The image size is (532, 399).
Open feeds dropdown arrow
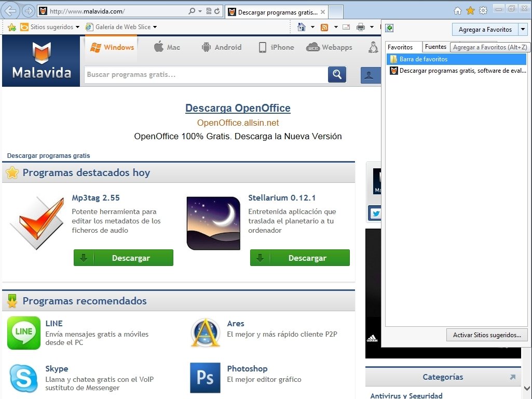336,27
